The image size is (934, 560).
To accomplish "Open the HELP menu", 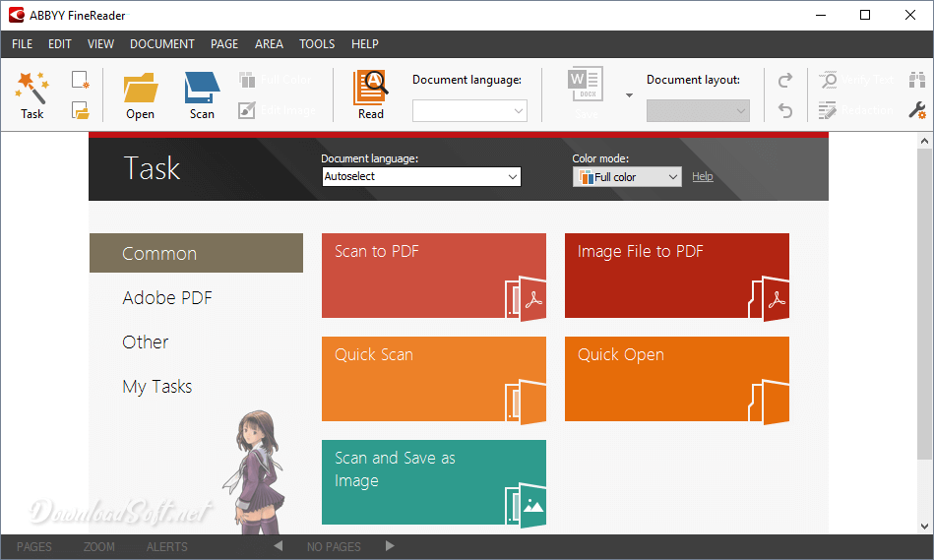I will (364, 44).
